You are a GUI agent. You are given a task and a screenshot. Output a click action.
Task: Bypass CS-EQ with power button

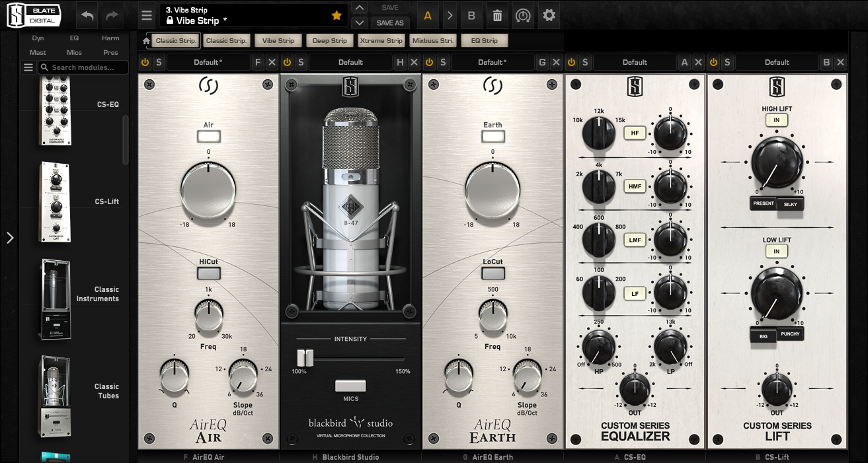point(571,62)
